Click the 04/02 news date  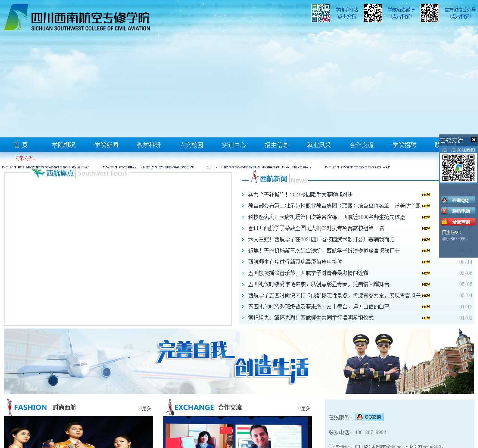(466, 318)
